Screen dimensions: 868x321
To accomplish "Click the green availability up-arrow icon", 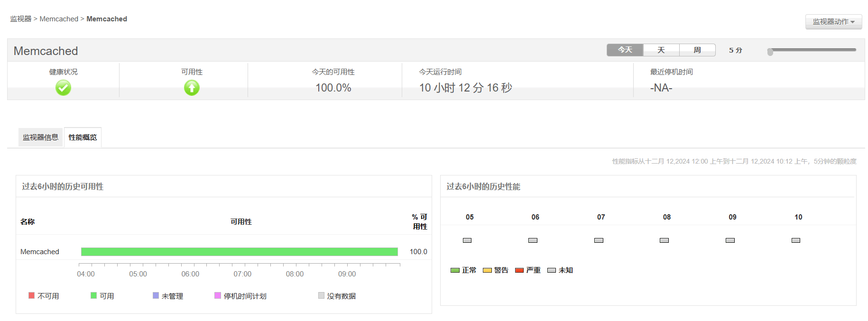I will tap(192, 88).
